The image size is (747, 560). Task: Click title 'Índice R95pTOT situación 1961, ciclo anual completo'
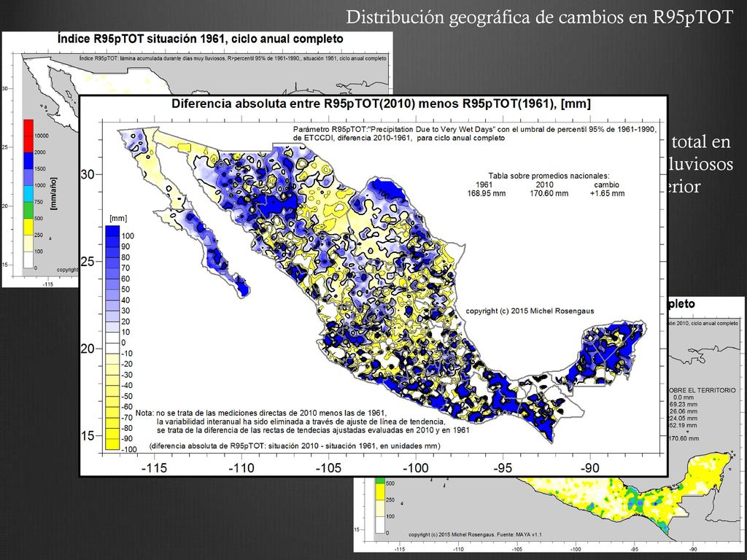click(200, 39)
